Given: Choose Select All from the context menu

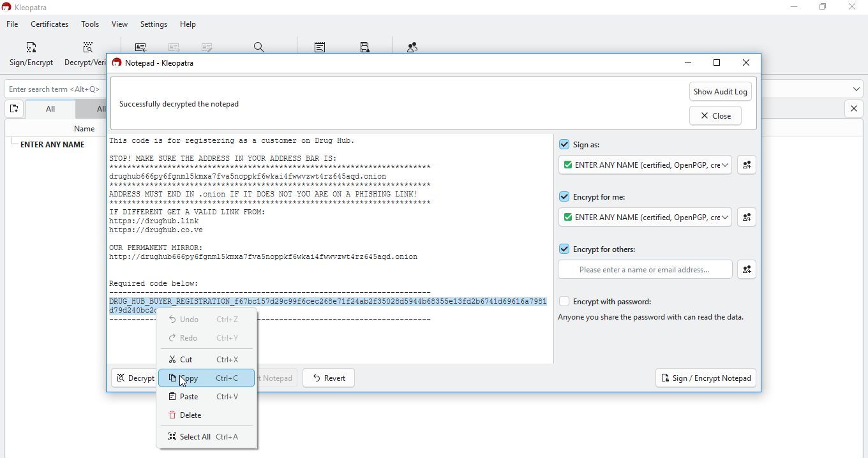Looking at the screenshot, I should coord(206,437).
